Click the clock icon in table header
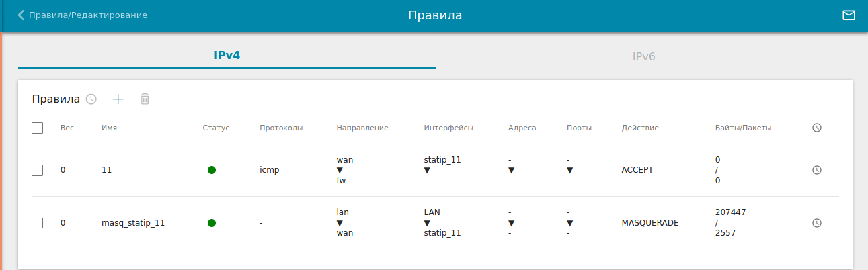The height and width of the screenshot is (270, 868). [x=817, y=128]
